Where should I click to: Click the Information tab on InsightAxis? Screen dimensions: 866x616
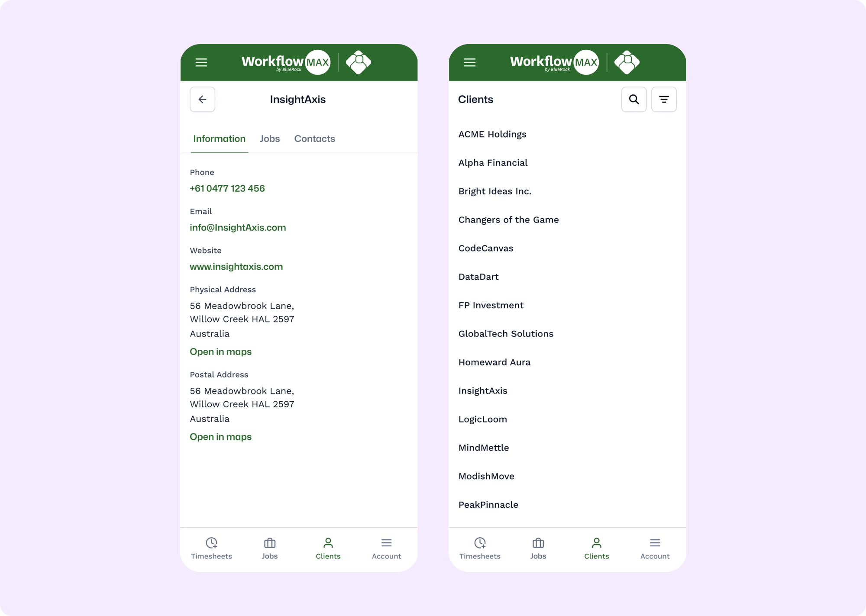(219, 139)
